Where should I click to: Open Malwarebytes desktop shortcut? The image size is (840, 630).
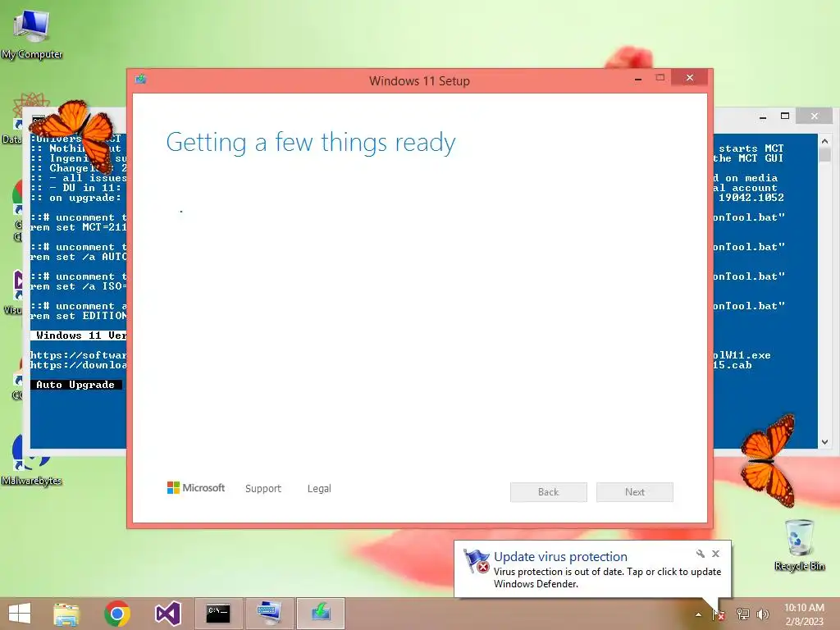(31, 459)
